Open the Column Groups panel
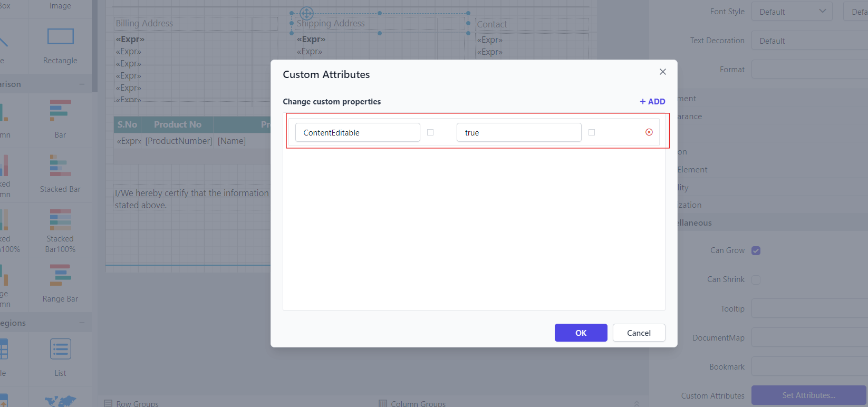 412,403
